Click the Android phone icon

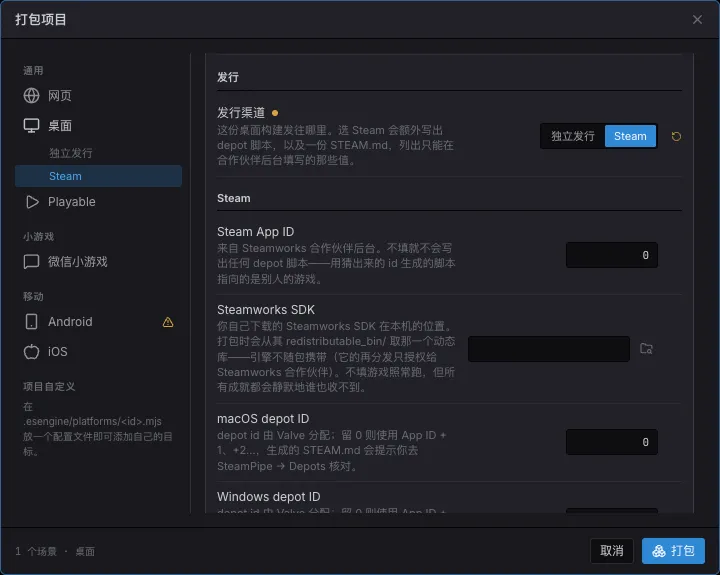(31, 321)
